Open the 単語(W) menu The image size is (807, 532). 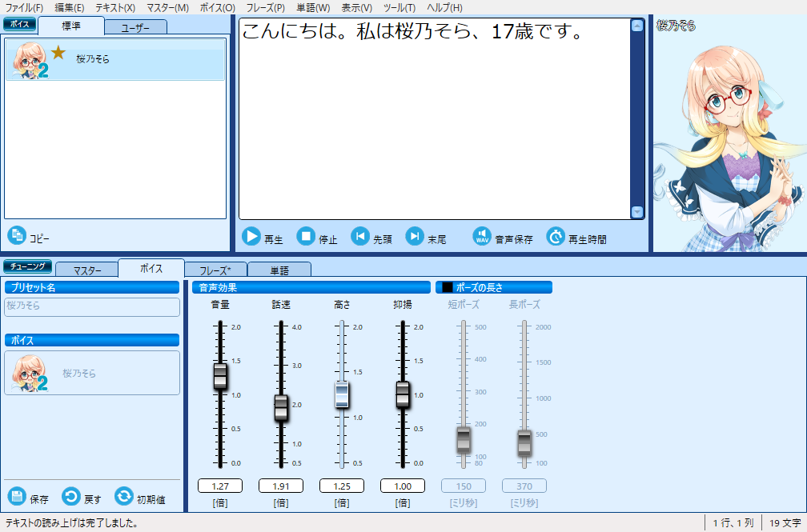313,8
